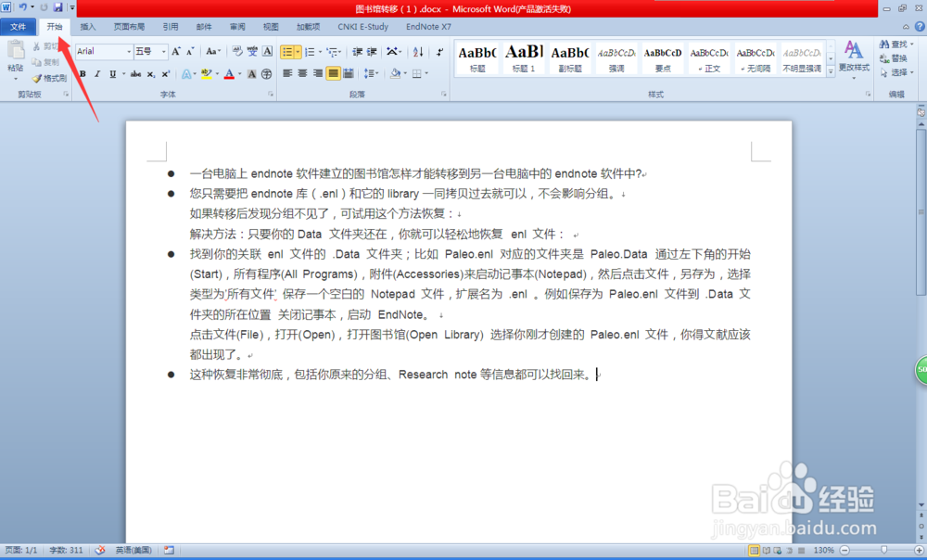
Task: Open the Arial font name dropdown
Action: point(129,52)
